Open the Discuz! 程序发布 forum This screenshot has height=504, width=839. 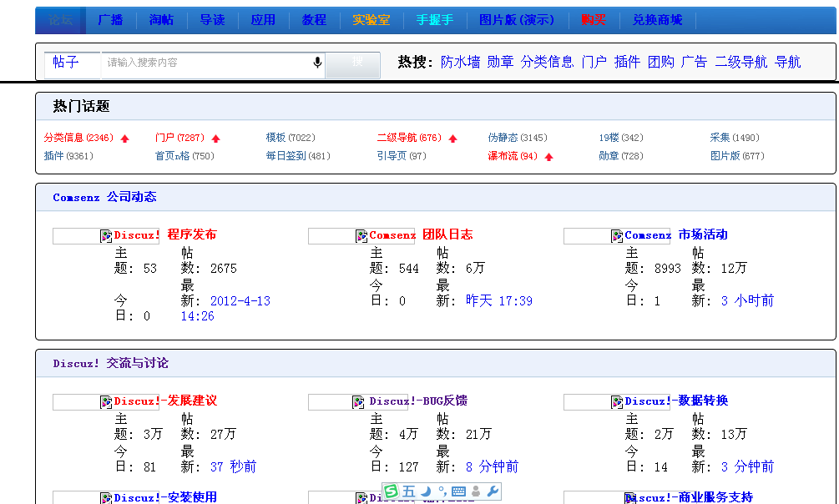pos(165,234)
